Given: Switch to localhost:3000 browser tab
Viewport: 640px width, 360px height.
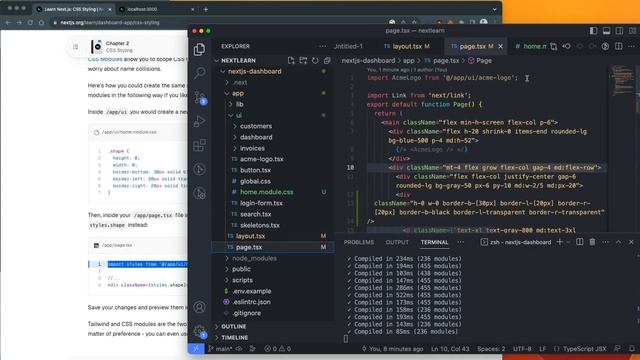Looking at the screenshot, I should coord(156,9).
